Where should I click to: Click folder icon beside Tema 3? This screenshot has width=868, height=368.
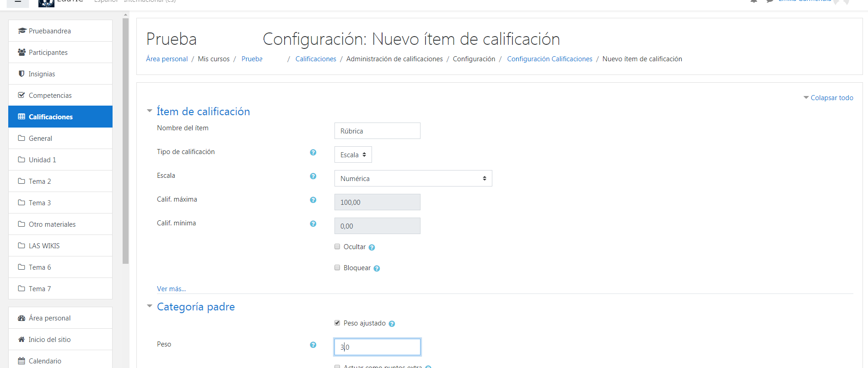pyautogui.click(x=22, y=203)
